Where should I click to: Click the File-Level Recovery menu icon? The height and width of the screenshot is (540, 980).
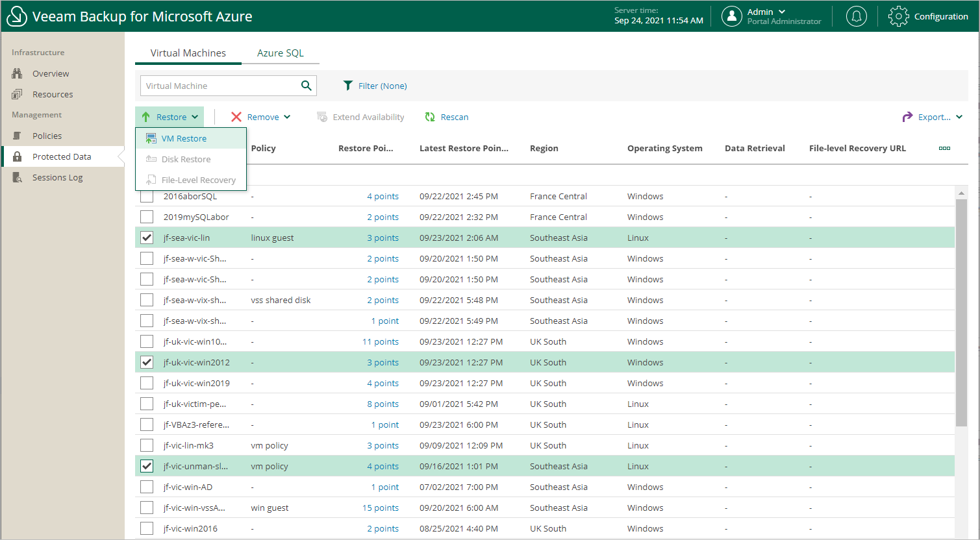click(151, 180)
